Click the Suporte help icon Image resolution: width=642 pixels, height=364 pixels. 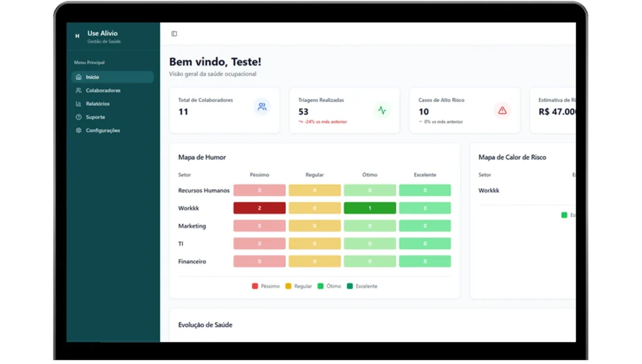pyautogui.click(x=78, y=117)
